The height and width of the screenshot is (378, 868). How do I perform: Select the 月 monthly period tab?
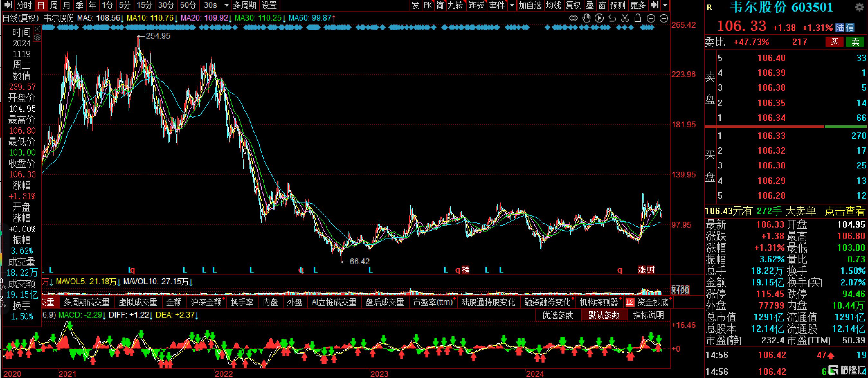click(x=66, y=5)
